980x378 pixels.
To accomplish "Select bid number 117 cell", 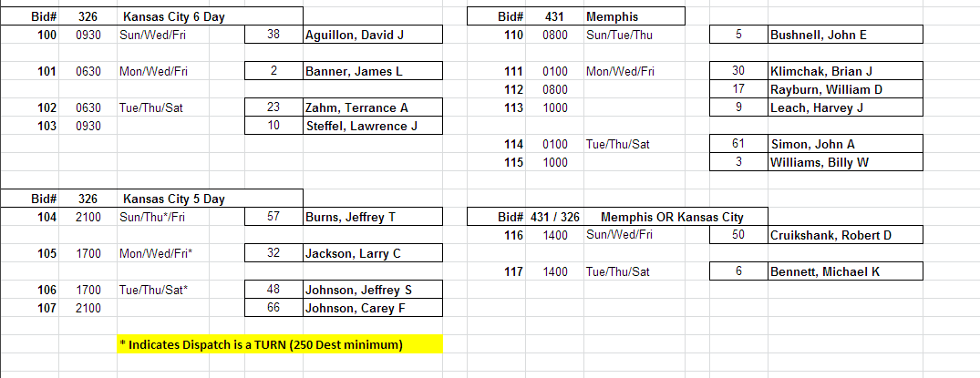I will pos(513,271).
